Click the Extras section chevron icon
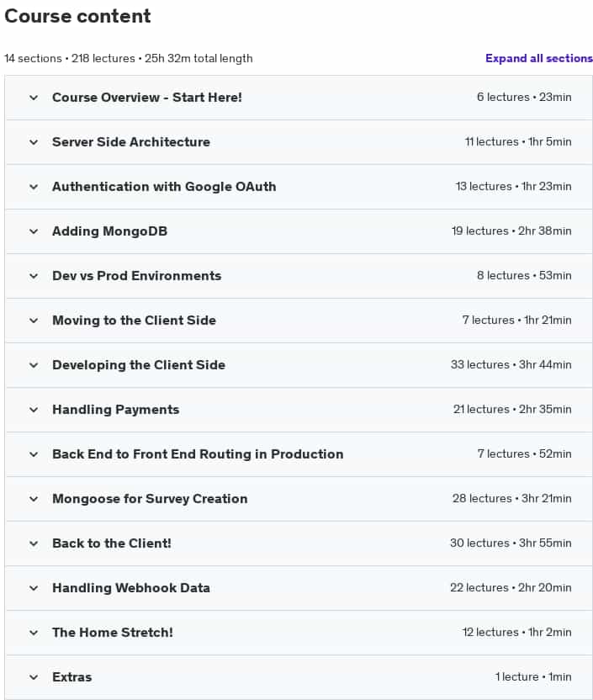The image size is (593, 700). click(x=34, y=677)
